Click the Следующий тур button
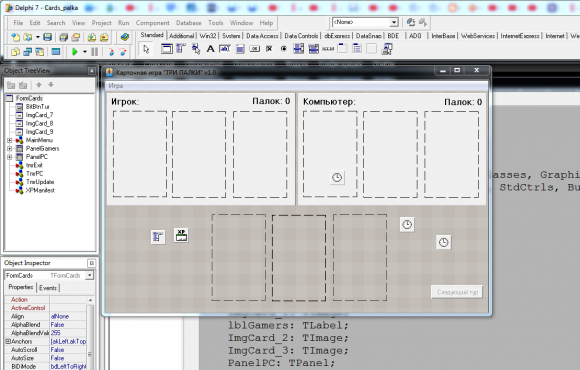 pyautogui.click(x=457, y=292)
